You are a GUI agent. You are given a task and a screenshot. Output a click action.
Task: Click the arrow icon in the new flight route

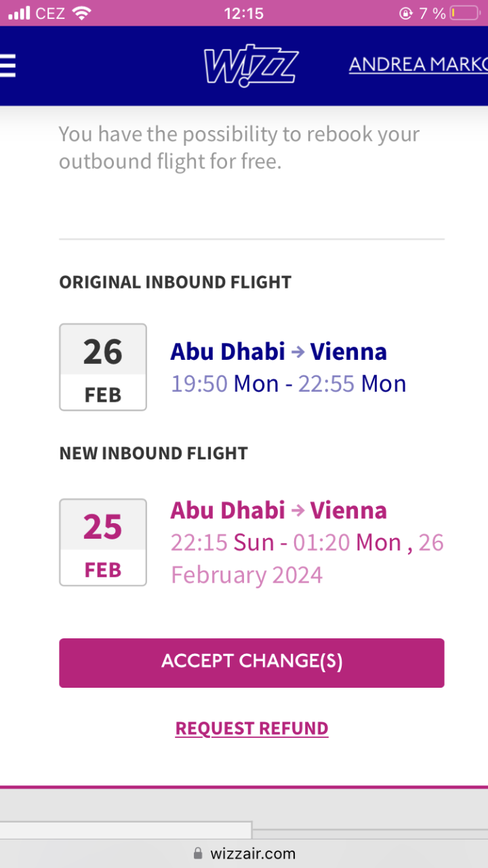click(298, 510)
